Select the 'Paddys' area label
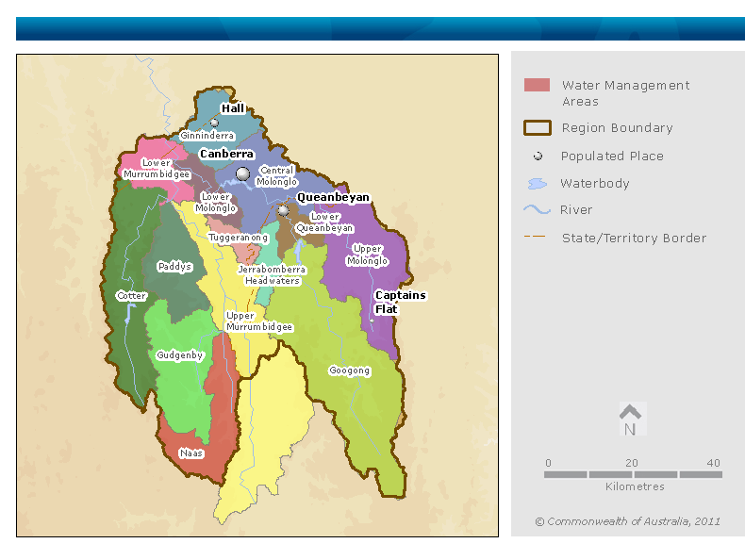The height and width of the screenshot is (560, 745). click(x=174, y=267)
